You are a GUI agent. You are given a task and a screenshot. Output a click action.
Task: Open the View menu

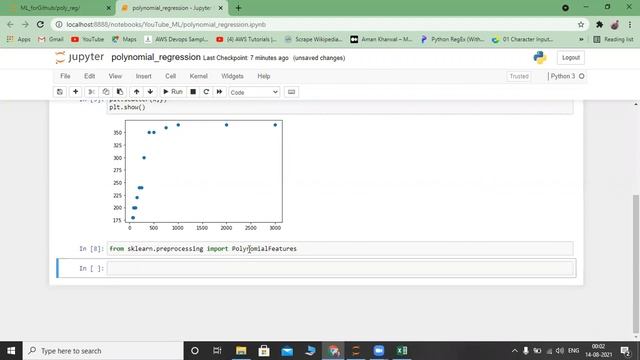(x=115, y=76)
